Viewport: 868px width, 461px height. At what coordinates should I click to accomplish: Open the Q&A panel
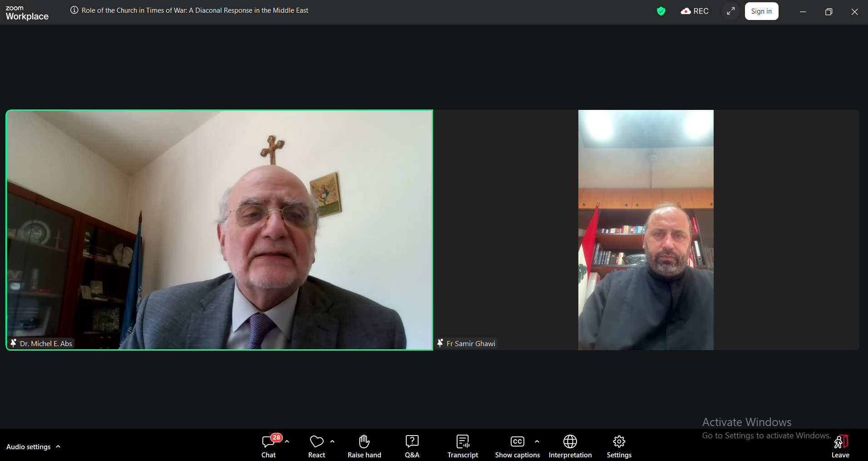coord(412,446)
